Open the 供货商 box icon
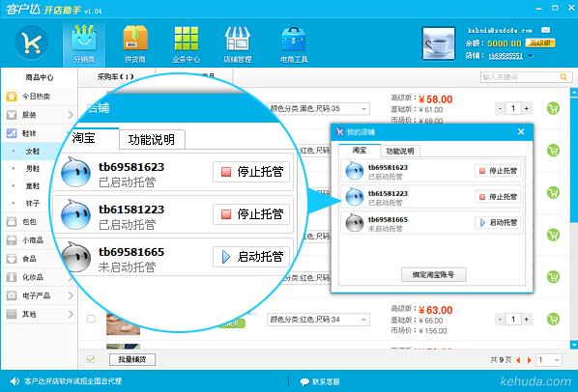Viewport: 578px width, 392px height. pyautogui.click(x=135, y=38)
